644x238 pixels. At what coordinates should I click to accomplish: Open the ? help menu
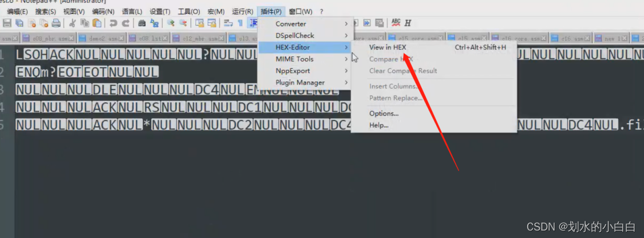322,11
